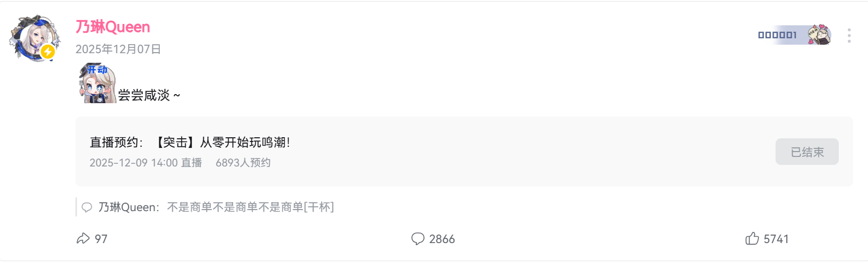868x267 pixels.
Task: Click the yellow lightning badge on avatar
Action: (48, 52)
